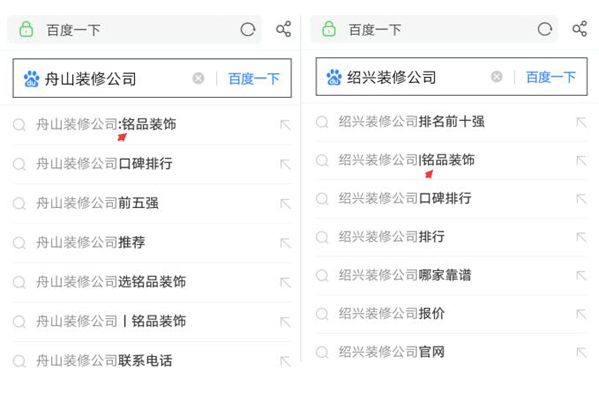Click fill arrow for 舟山装修公司:铭品装饰
The image size is (599, 395).
[285, 125]
